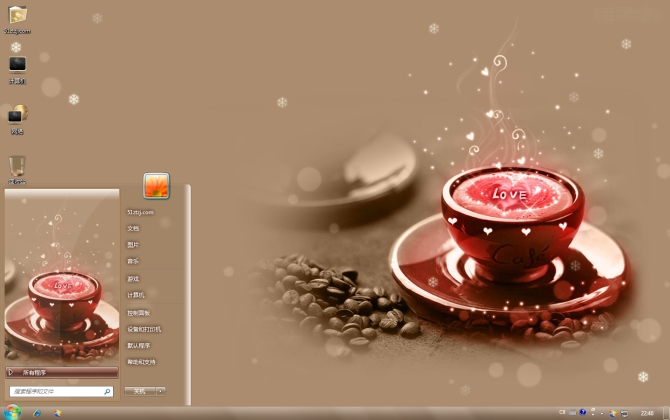This screenshot has height=420, width=670.
Task: Open Help and Support (帮助和支持) in Start menu
Action: pos(141,362)
